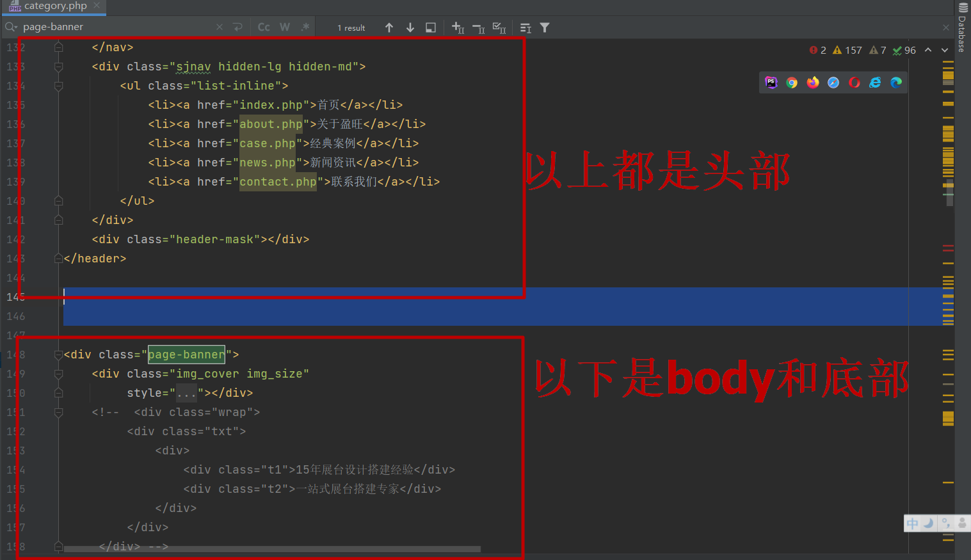Screen dimensions: 971x560
Task: Select the category.php editor tab
Action: 54,6
